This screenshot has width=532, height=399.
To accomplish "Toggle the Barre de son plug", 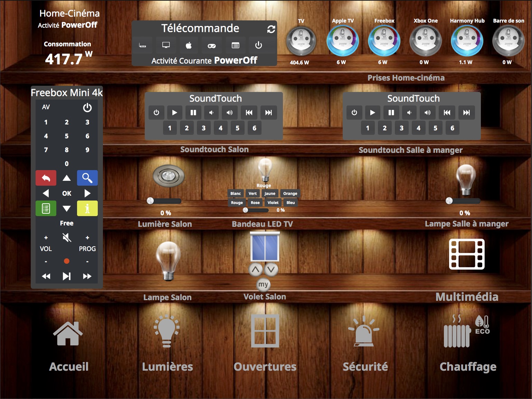I will click(509, 41).
